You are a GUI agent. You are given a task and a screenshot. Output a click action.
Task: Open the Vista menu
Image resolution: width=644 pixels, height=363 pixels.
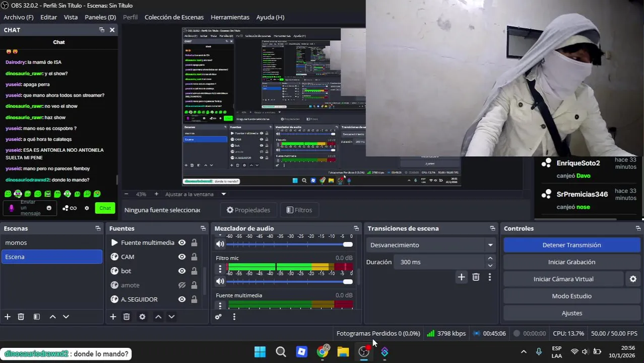click(x=71, y=17)
